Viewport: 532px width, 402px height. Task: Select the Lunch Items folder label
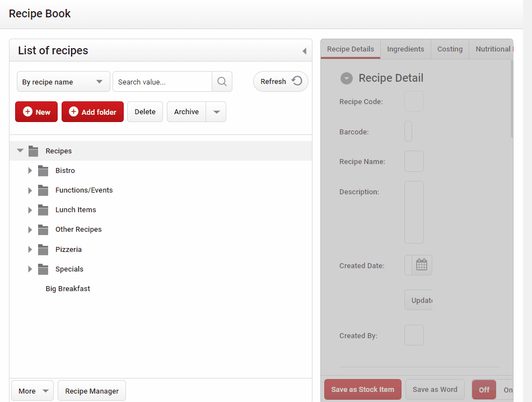click(76, 210)
